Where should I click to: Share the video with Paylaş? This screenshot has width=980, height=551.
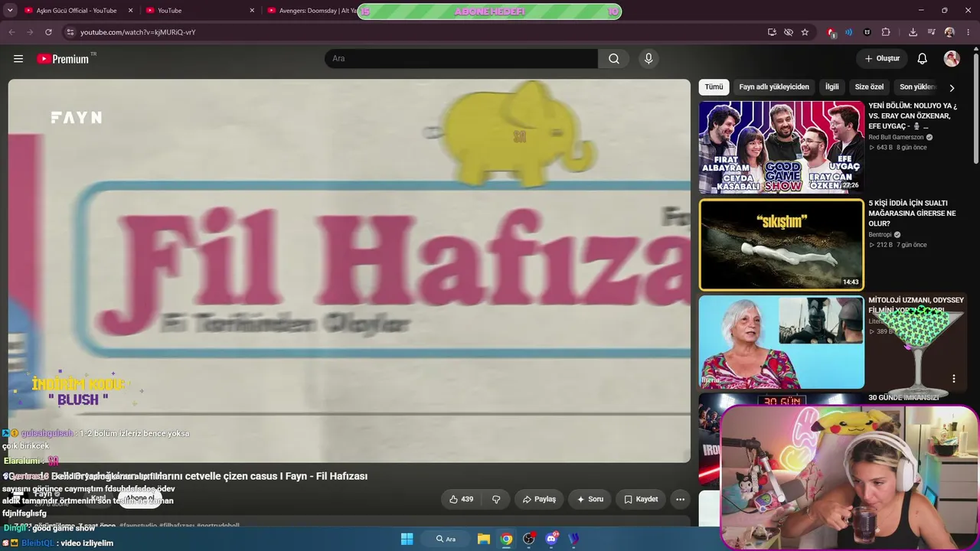click(539, 499)
